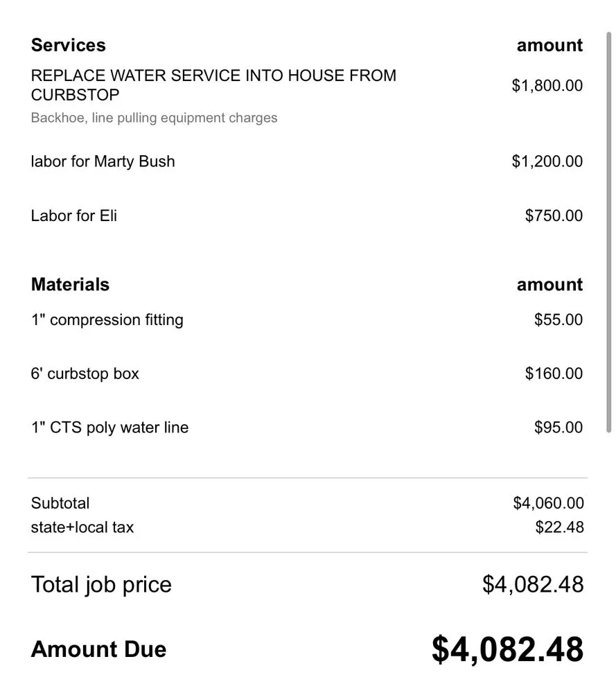
Task: Click the $1,200.00 labor amount
Action: tap(547, 161)
